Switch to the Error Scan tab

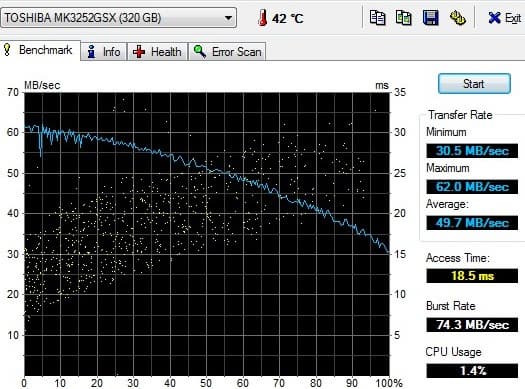(x=227, y=52)
